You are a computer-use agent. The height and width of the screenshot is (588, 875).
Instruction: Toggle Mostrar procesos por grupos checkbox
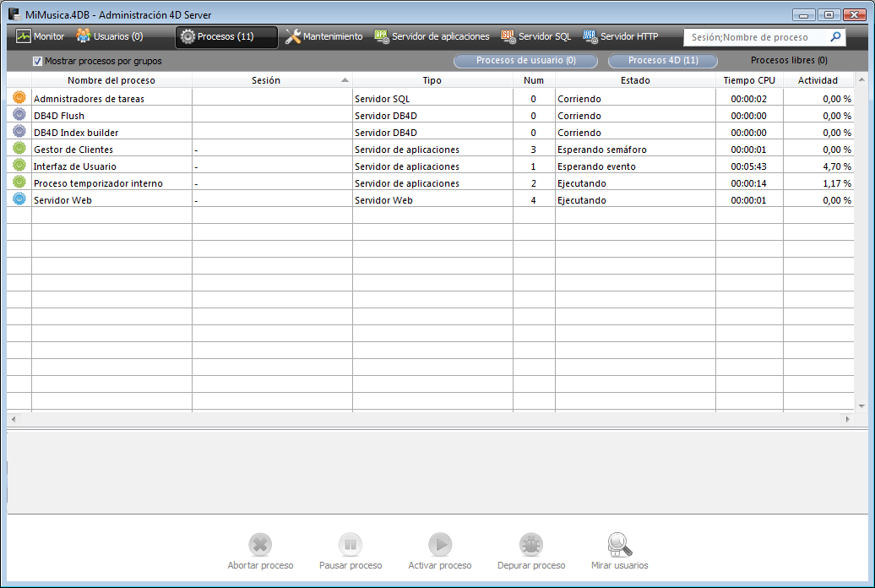pos(37,61)
